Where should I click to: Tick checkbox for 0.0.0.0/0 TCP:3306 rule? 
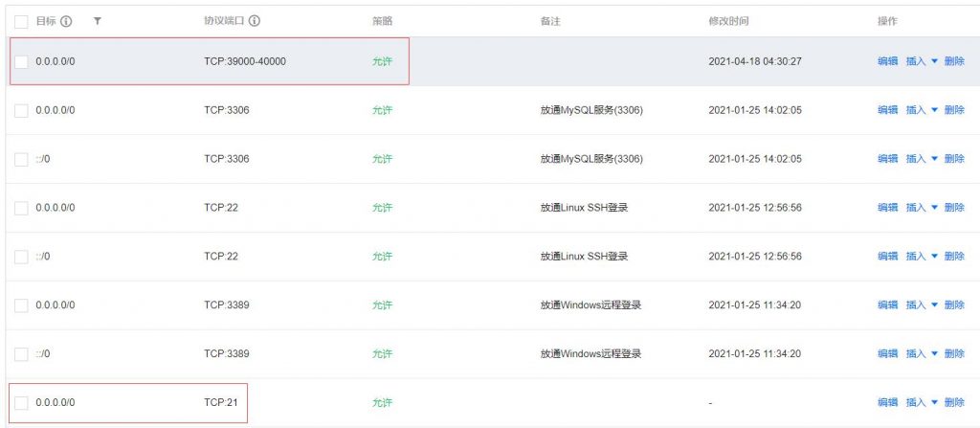click(x=21, y=110)
